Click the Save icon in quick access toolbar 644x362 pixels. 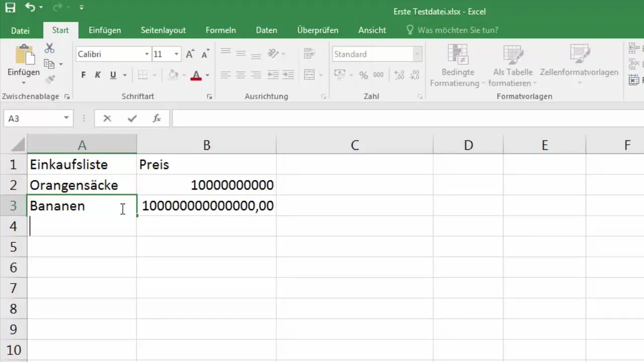click(x=10, y=8)
